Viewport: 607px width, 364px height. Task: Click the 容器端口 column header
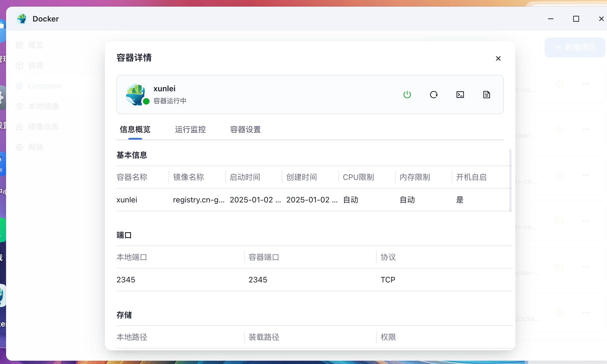264,257
